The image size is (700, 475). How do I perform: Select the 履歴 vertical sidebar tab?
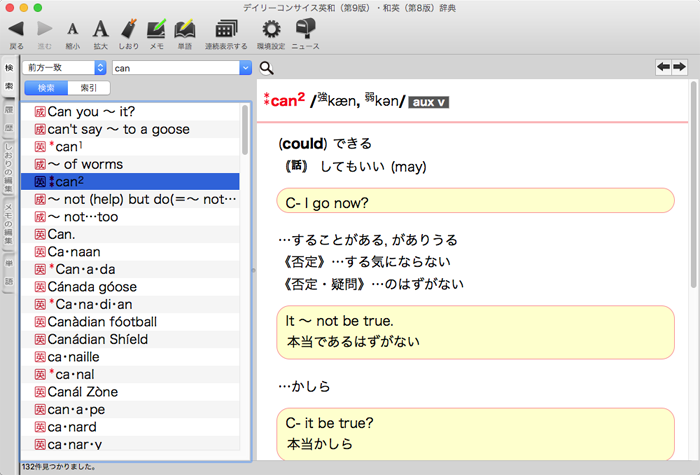coord(9,118)
